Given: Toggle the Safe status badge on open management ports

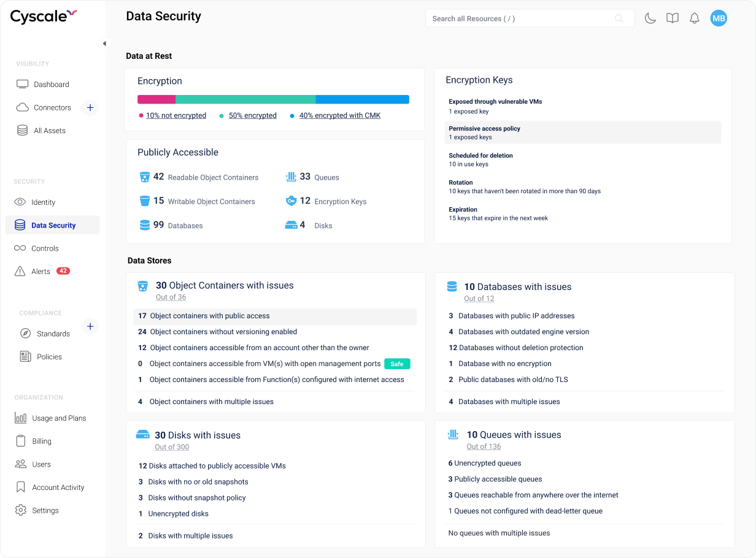Looking at the screenshot, I should click(397, 363).
